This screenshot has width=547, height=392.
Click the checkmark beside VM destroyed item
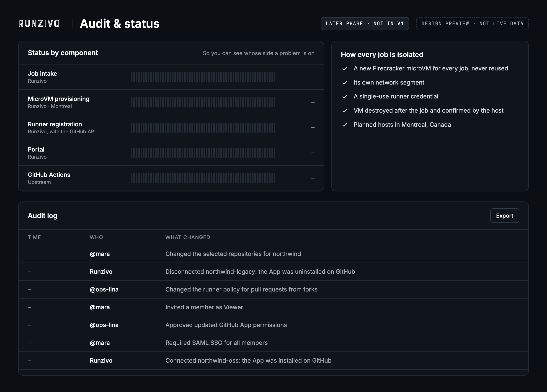344,111
